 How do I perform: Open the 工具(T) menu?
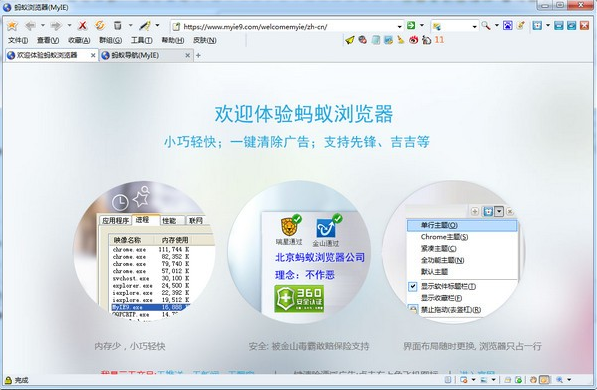point(142,40)
